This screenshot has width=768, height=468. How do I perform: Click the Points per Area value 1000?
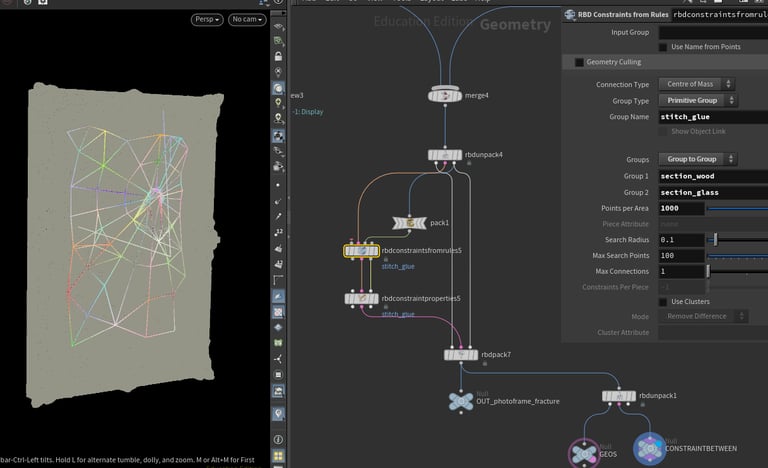pos(682,209)
